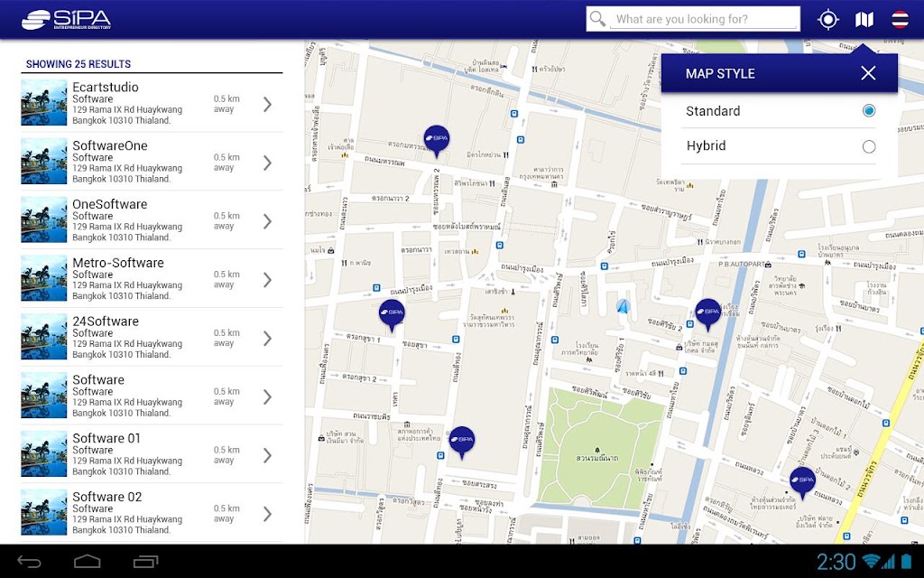The height and width of the screenshot is (578, 924).
Task: Open the map style icon in header
Action: 864,20
